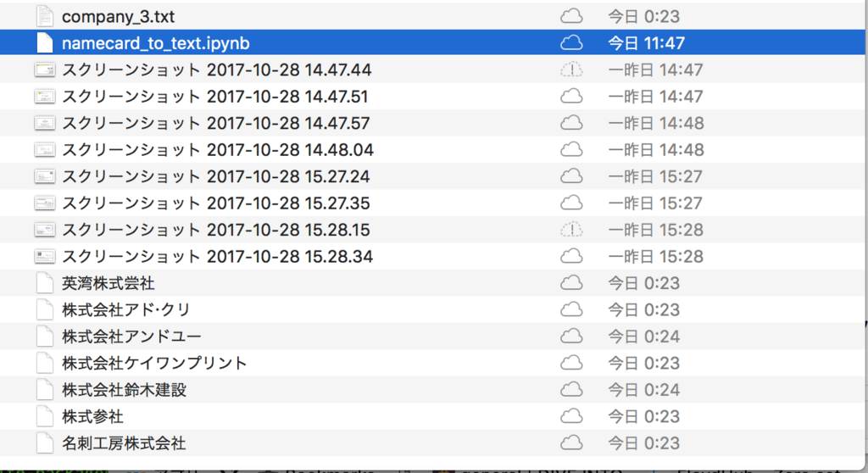
Task: Click dashed cloud warning icon for screenshot 14.47.44
Action: click(x=571, y=70)
